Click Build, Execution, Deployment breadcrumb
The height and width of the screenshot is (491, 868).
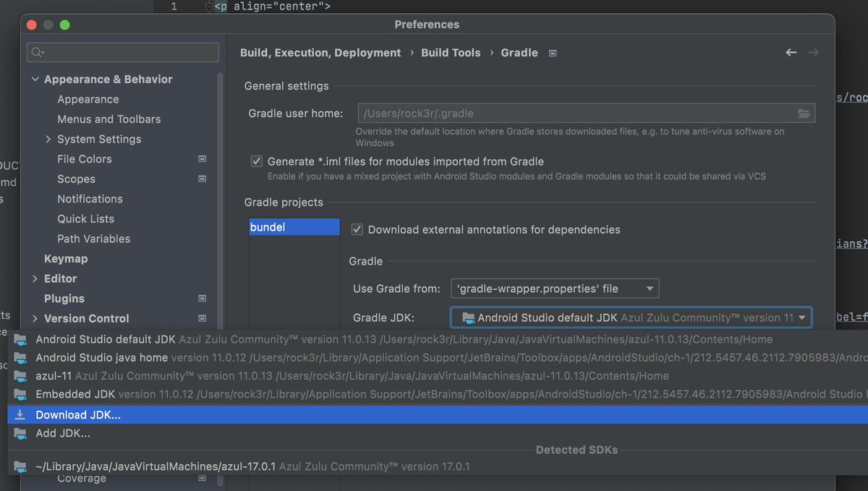tap(320, 53)
